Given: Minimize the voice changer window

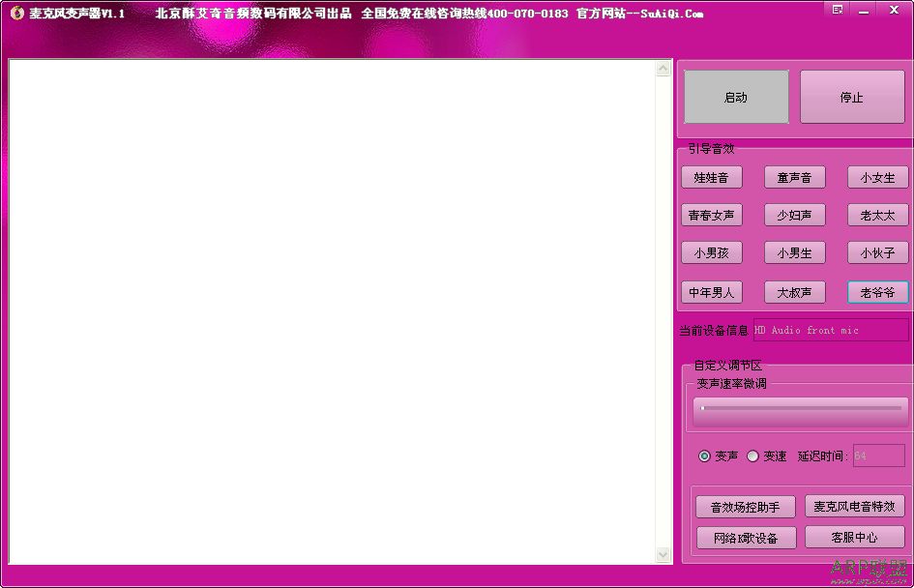Looking at the screenshot, I should [x=866, y=10].
